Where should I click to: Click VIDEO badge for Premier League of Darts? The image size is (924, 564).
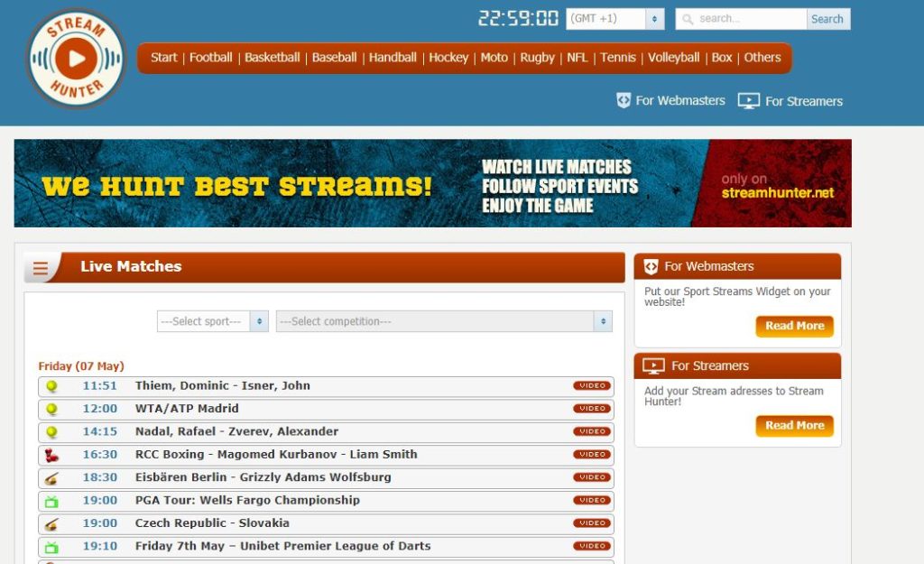click(x=592, y=546)
